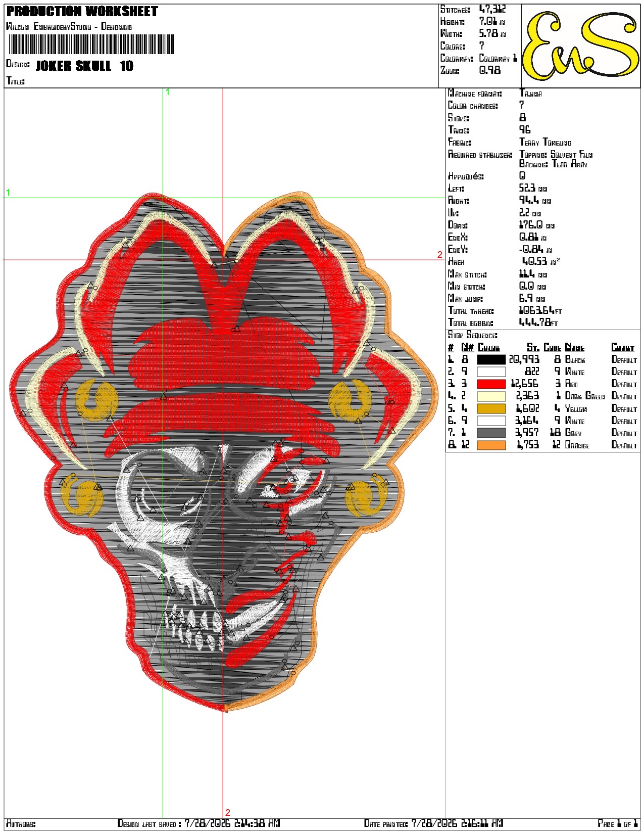Viewport: 644px width, 834px height.
Task: Click the stitch count 1,602 in the Yellow row
Action: (x=527, y=408)
